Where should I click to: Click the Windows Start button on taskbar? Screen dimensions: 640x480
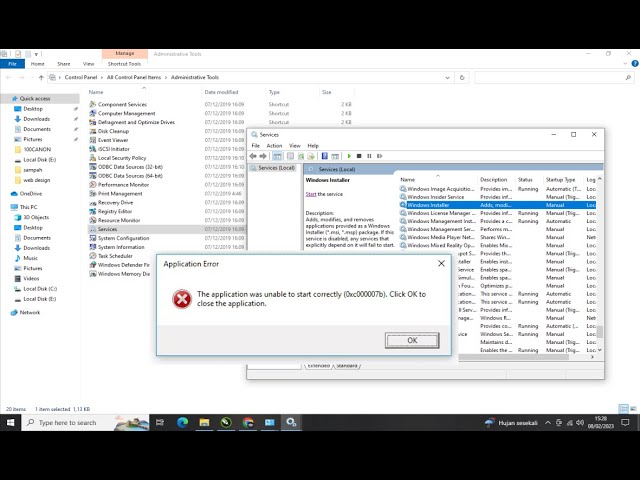pos(10,422)
